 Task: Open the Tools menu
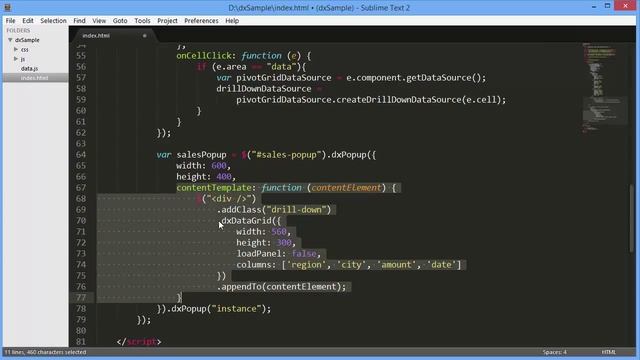coord(142,21)
